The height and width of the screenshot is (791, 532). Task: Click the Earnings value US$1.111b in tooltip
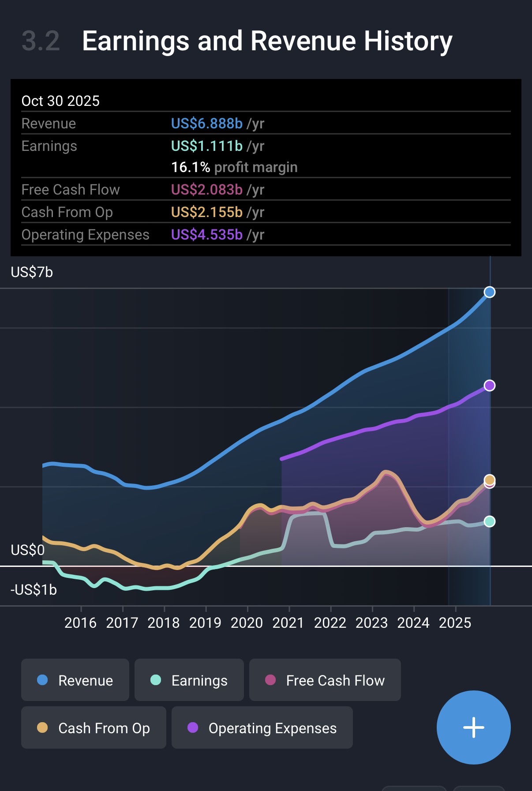coord(206,146)
